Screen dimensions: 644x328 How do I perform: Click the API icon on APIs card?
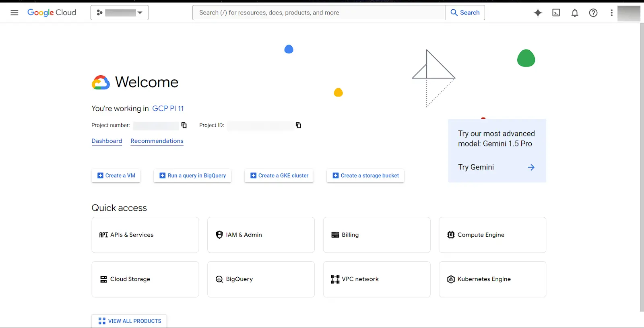coord(103,235)
